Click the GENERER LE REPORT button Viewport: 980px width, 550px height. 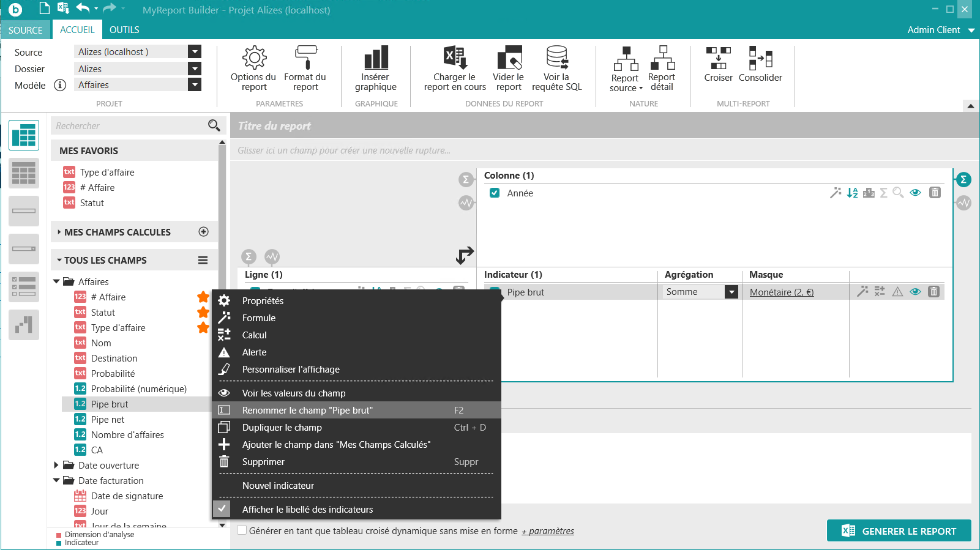[899, 531]
